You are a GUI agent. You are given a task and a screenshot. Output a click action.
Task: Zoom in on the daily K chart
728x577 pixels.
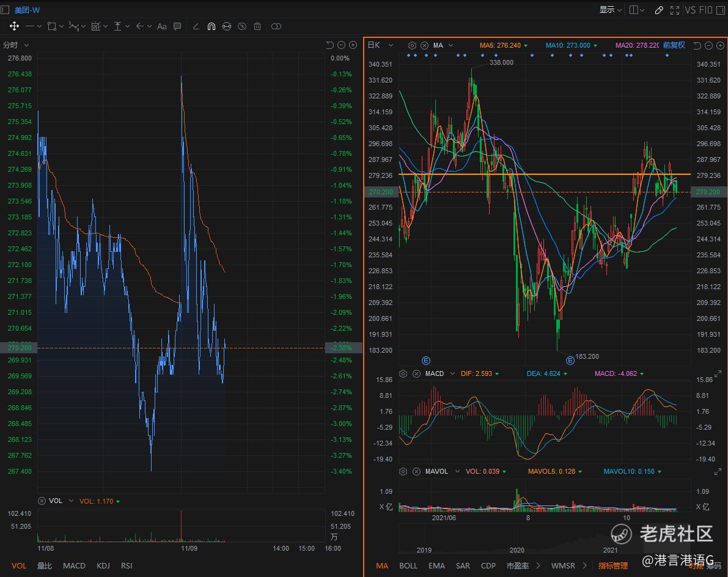point(719,45)
